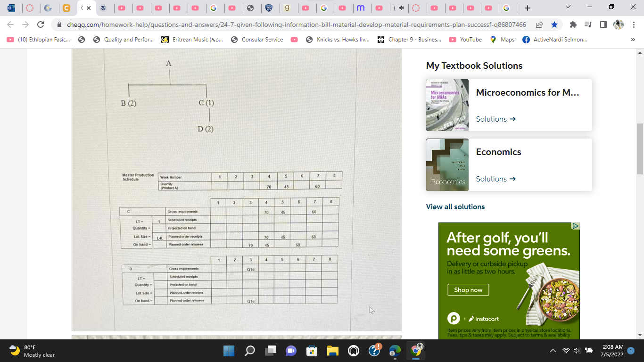Switch to the purple m tab
Viewport: 644px width, 362px height.
click(361, 8)
